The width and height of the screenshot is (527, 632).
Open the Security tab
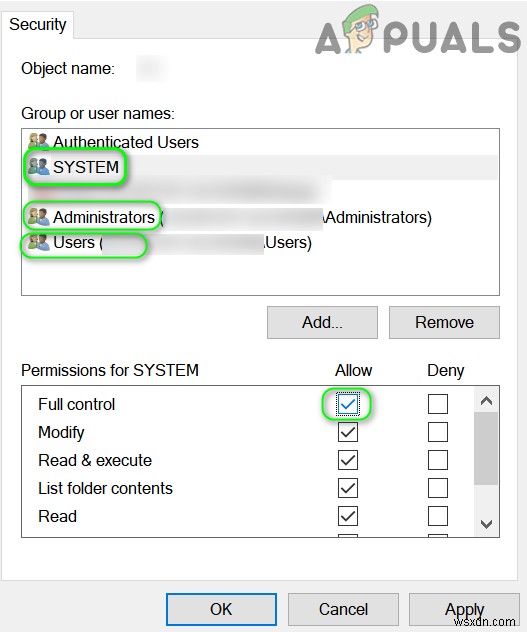click(x=37, y=25)
